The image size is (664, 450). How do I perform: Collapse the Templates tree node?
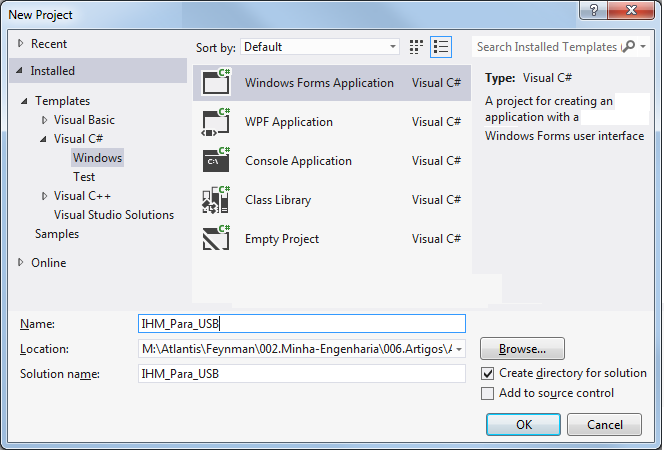(x=25, y=101)
